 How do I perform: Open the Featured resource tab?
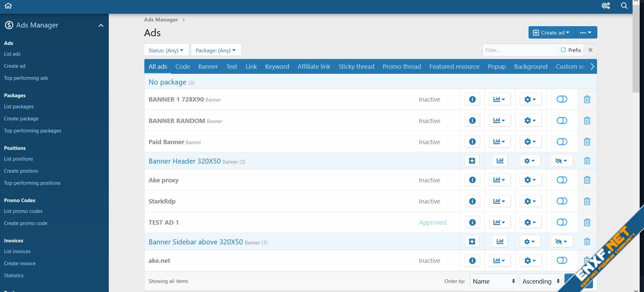pos(454,66)
